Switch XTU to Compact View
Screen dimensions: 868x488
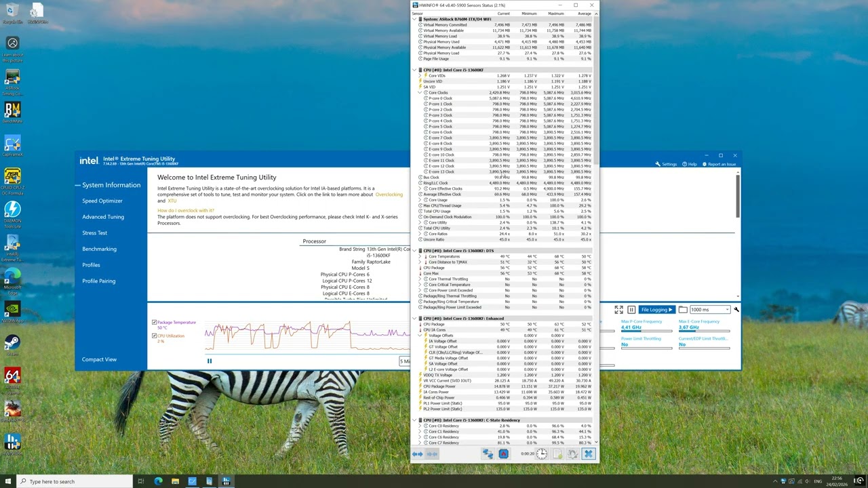click(99, 359)
